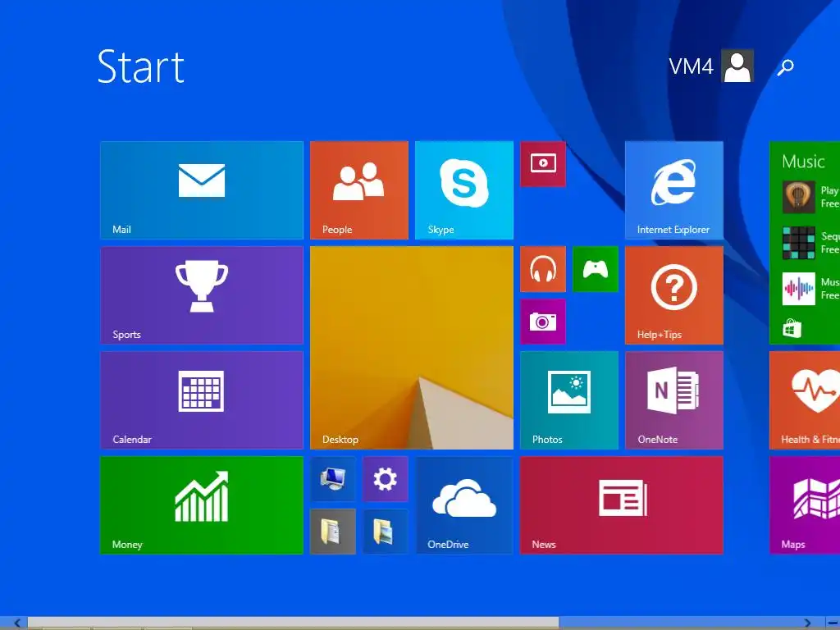Image resolution: width=840 pixels, height=630 pixels.
Task: Click the Store icon in Music tile
Action: [x=792, y=328]
